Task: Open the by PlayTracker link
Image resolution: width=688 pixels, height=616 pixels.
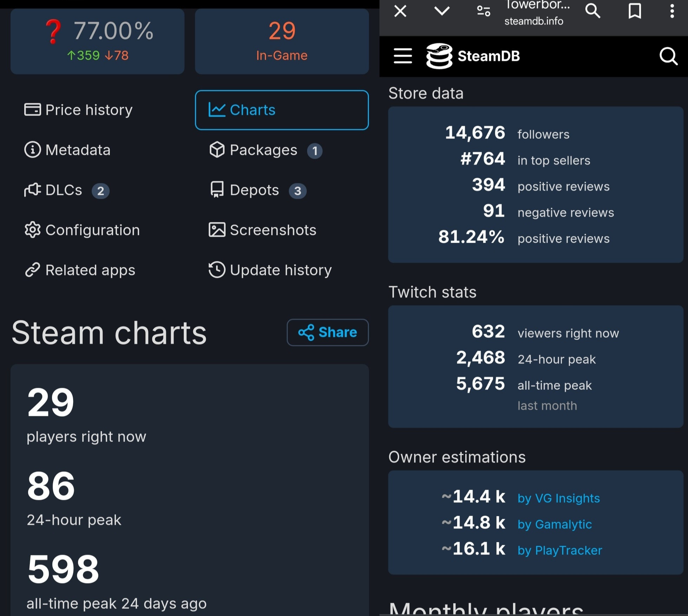Action: point(560,550)
